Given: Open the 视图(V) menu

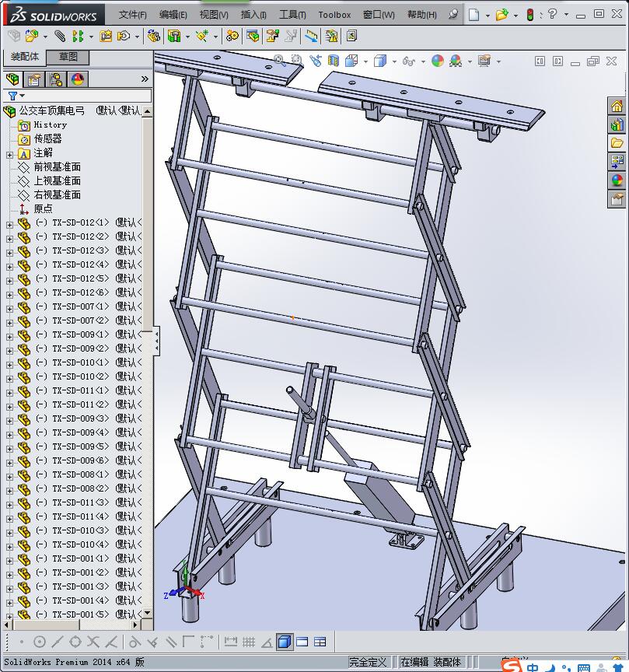Looking at the screenshot, I should (x=214, y=15).
